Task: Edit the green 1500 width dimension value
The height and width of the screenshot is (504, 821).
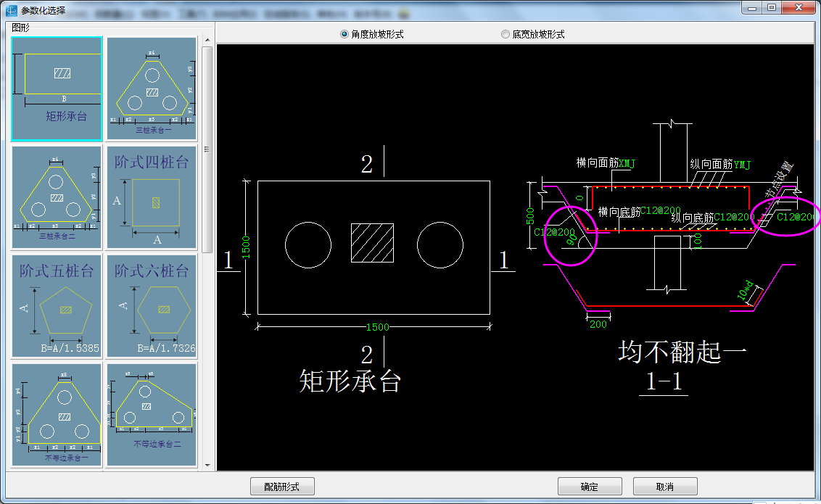Action: pyautogui.click(x=378, y=327)
